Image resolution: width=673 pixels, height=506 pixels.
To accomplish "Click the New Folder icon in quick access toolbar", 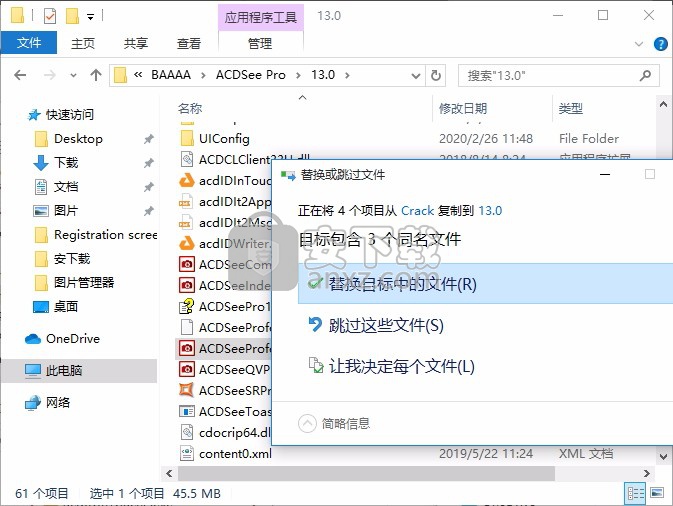I will pyautogui.click(x=72, y=16).
